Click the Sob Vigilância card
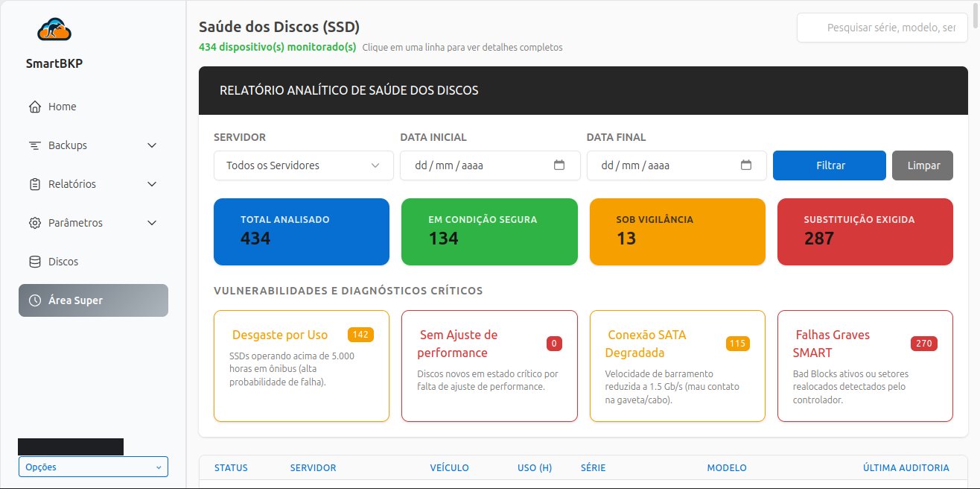The height and width of the screenshot is (489, 980). tap(678, 232)
